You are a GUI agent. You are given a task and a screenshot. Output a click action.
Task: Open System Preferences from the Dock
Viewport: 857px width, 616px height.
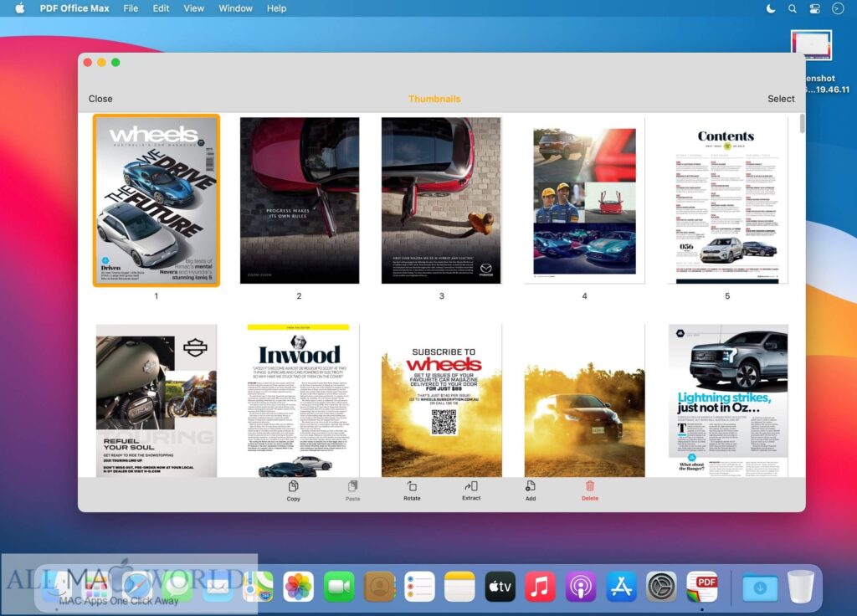pyautogui.click(x=661, y=587)
